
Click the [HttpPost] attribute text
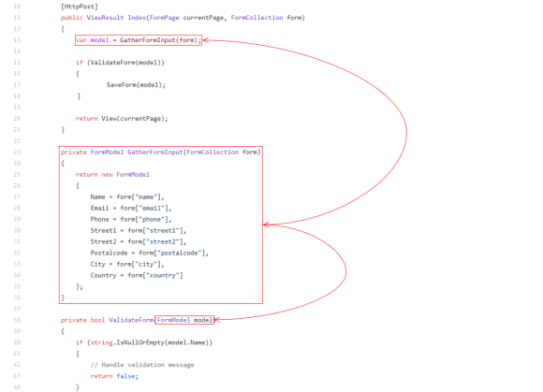point(80,7)
